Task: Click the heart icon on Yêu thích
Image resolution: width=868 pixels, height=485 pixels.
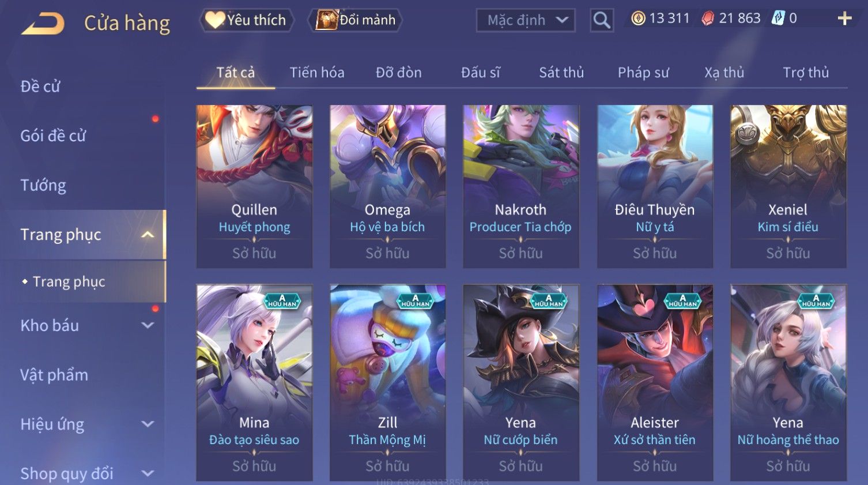Action: click(x=214, y=20)
